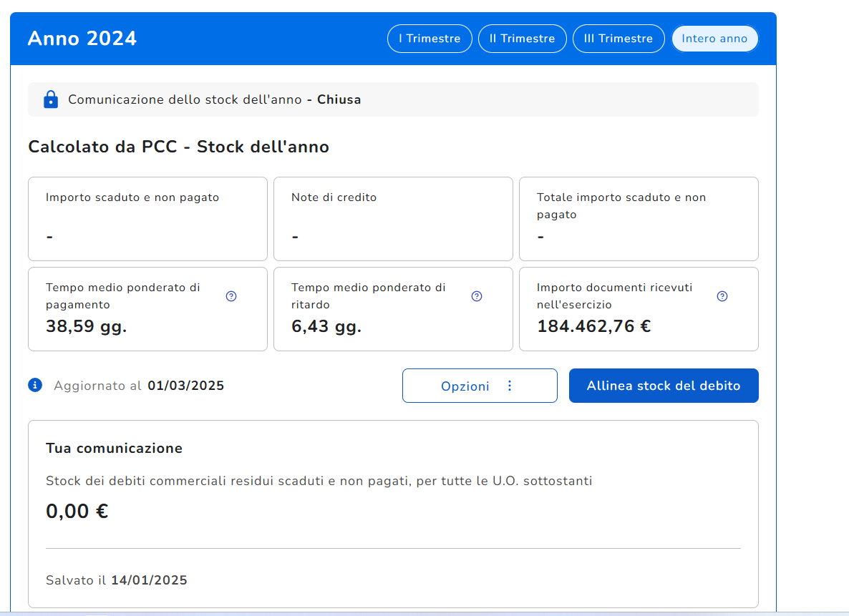Click the Salvato il 14/01/2025 text
The height and width of the screenshot is (616, 849).
(116, 580)
